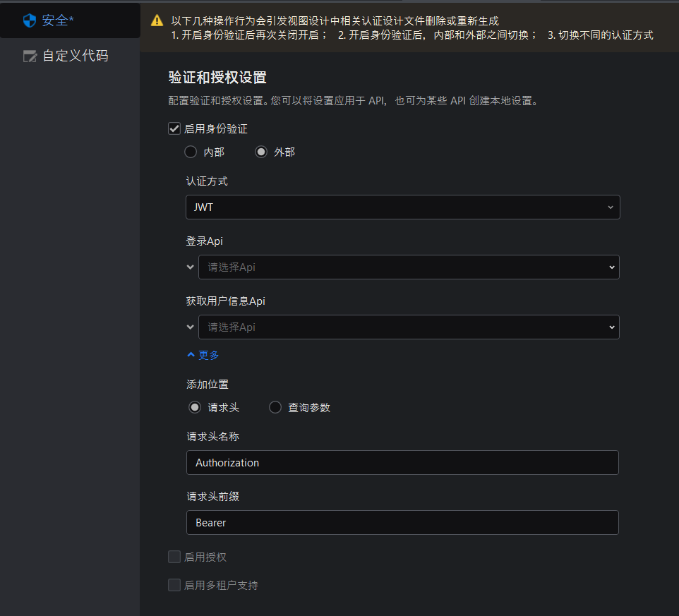
Task: Click the 更多 link
Action: click(209, 355)
